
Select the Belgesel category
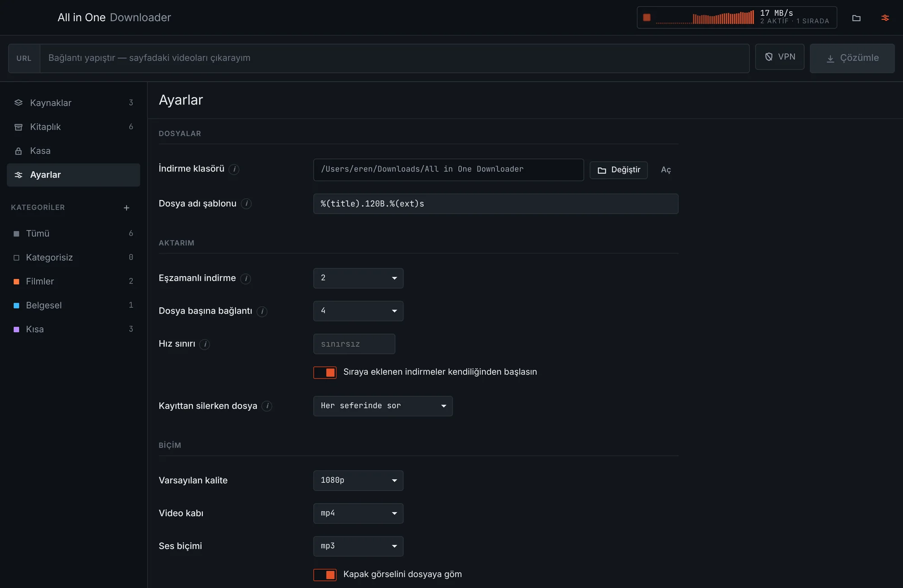[x=74, y=306]
